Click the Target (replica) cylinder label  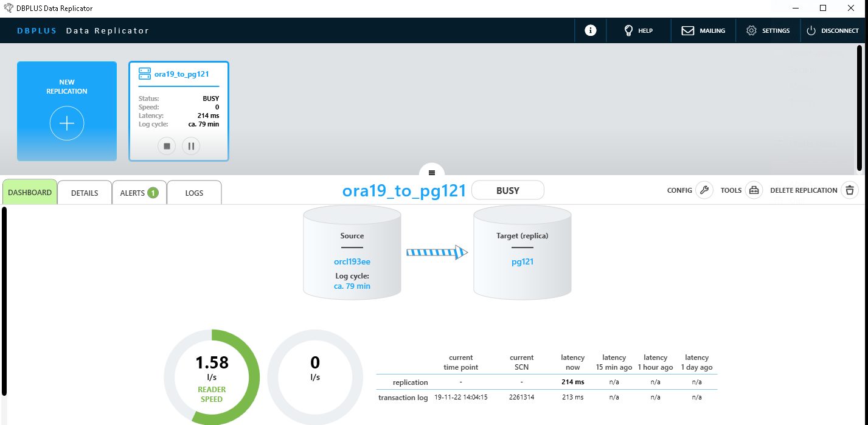coord(523,236)
